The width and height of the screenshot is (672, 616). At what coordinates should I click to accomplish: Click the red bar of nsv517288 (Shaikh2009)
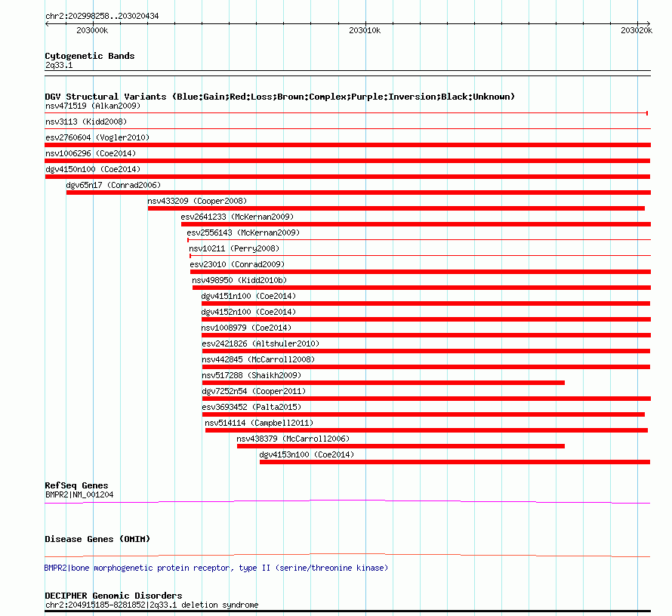(383, 383)
